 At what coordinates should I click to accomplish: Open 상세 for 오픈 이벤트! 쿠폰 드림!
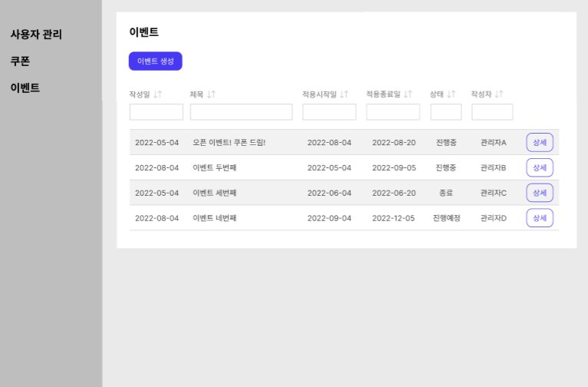coord(540,143)
